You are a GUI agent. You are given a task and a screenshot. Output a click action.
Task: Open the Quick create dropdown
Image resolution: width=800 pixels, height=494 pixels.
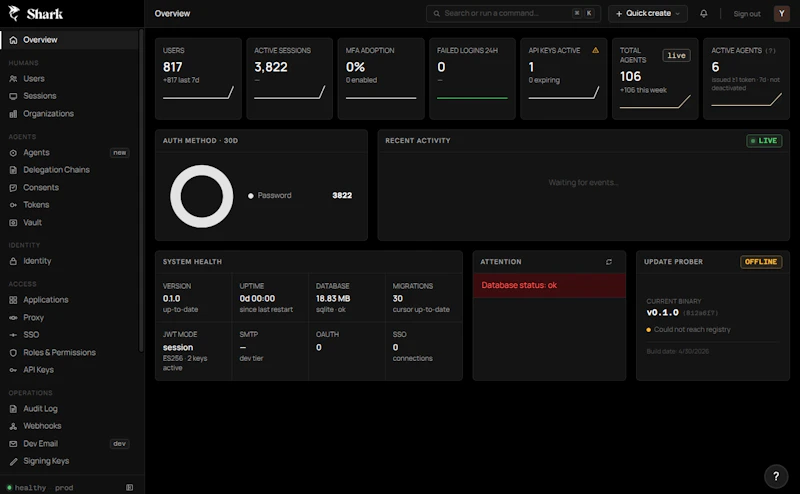(x=647, y=13)
